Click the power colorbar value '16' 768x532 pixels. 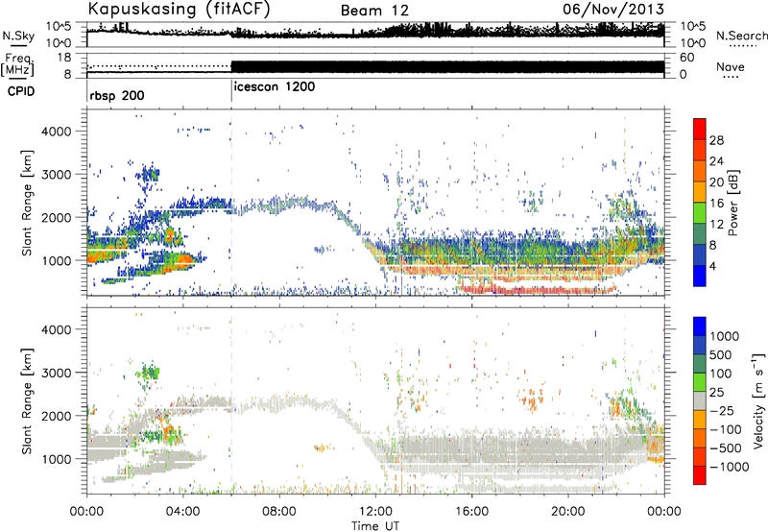[x=716, y=204]
